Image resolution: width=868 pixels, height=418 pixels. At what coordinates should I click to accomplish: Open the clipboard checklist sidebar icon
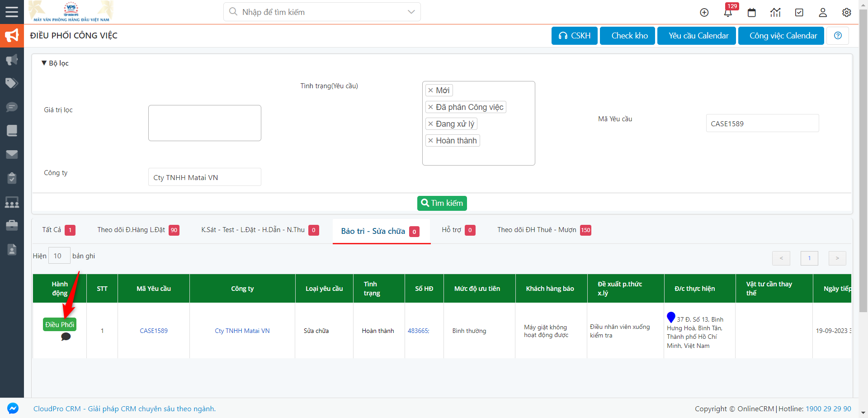click(x=12, y=178)
